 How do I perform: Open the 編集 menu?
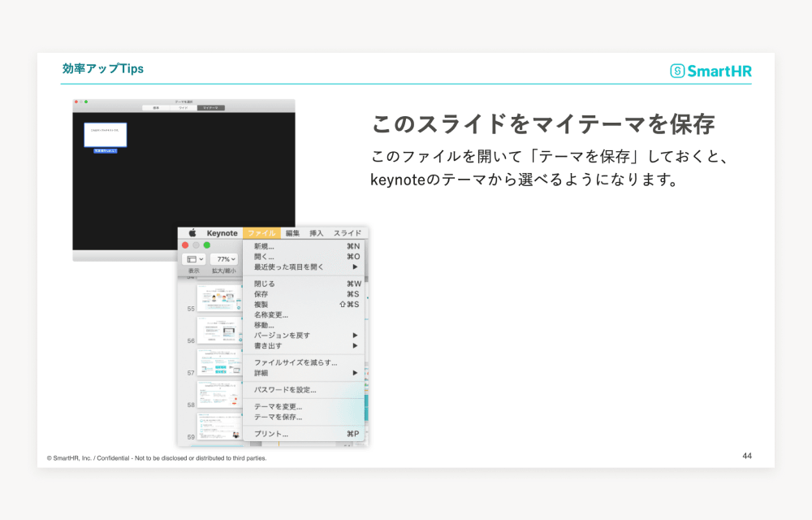[x=292, y=233]
